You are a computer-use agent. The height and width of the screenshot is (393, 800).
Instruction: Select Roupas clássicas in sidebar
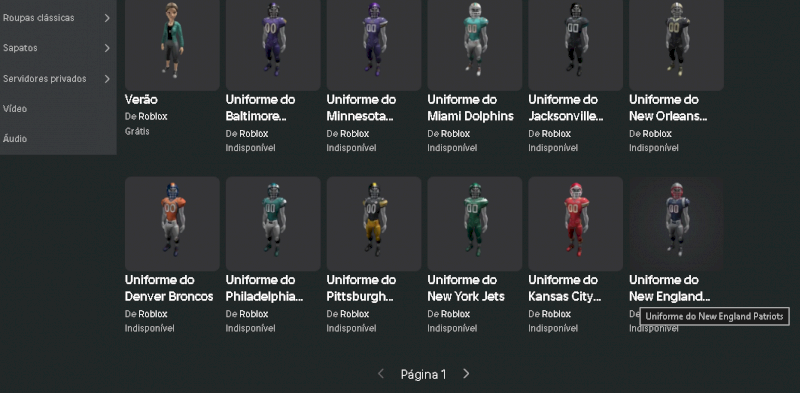pyautogui.click(x=39, y=18)
